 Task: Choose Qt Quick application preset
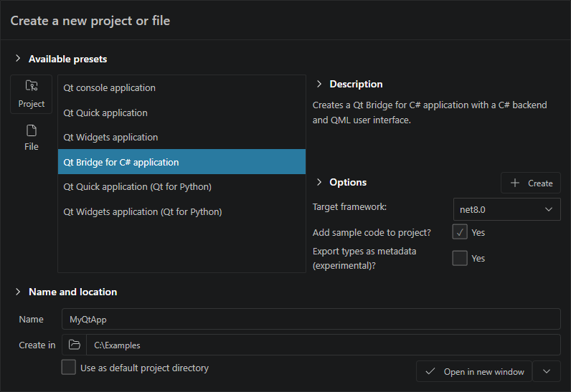181,113
